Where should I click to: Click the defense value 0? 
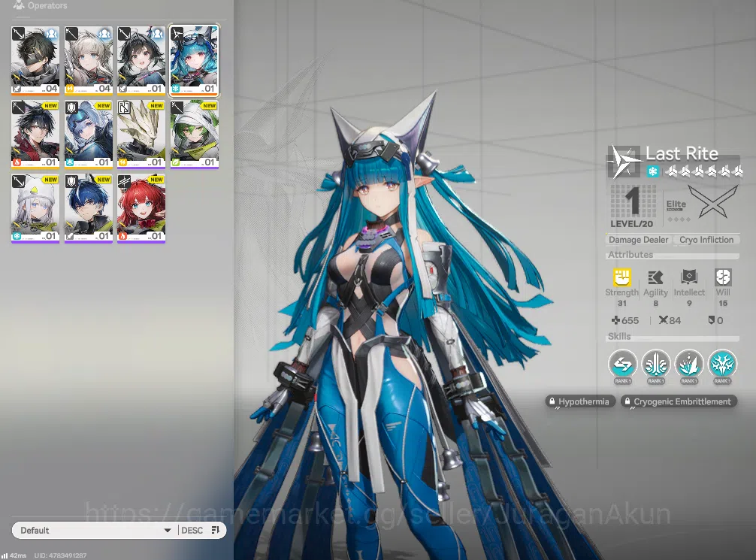[715, 320]
